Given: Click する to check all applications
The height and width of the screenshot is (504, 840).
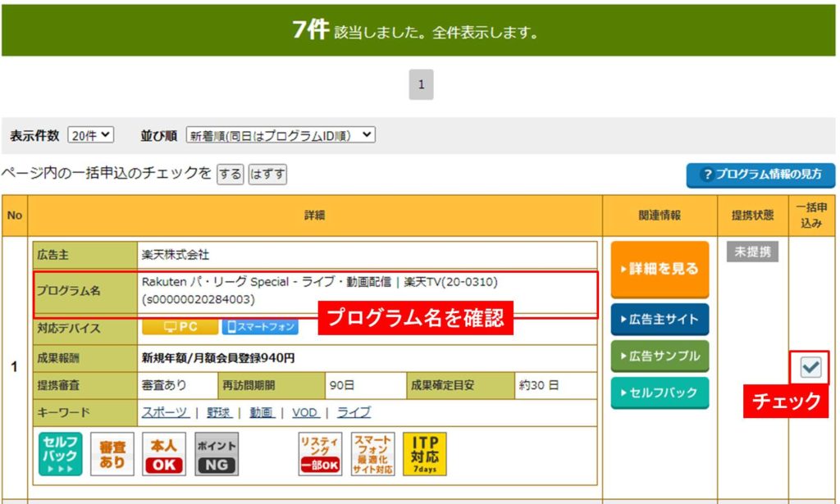Looking at the screenshot, I should 230,174.
